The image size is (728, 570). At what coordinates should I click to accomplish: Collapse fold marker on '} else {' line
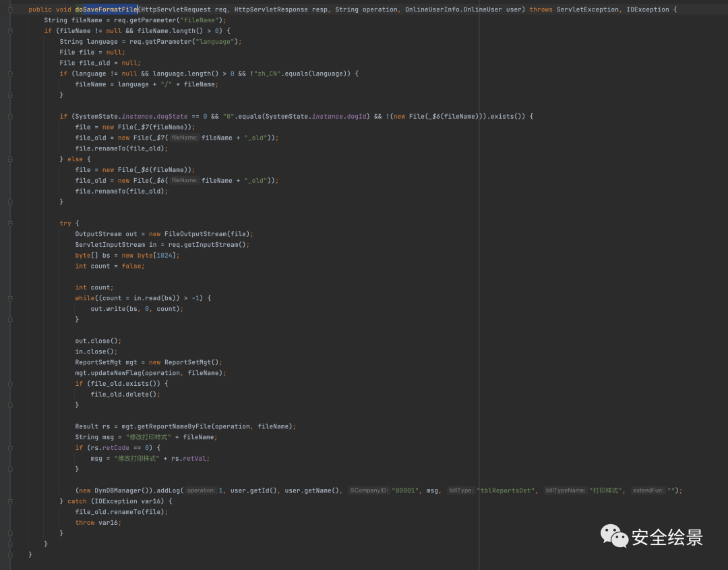(10, 159)
